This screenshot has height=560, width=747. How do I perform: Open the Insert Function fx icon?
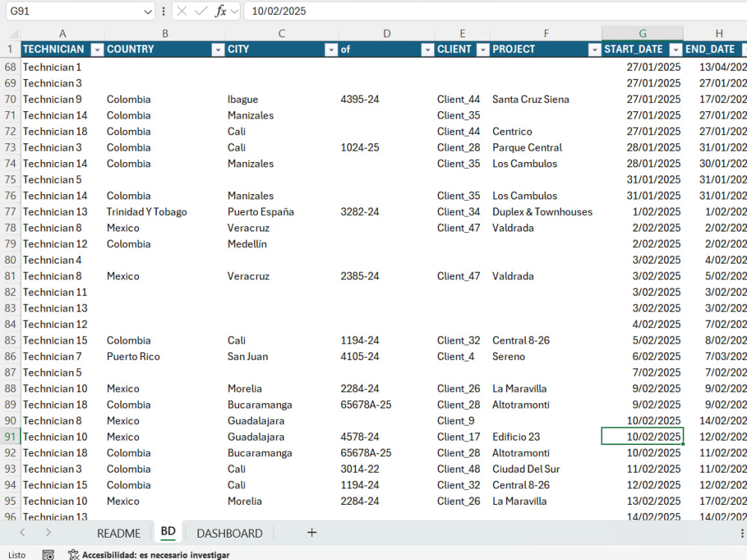220,11
